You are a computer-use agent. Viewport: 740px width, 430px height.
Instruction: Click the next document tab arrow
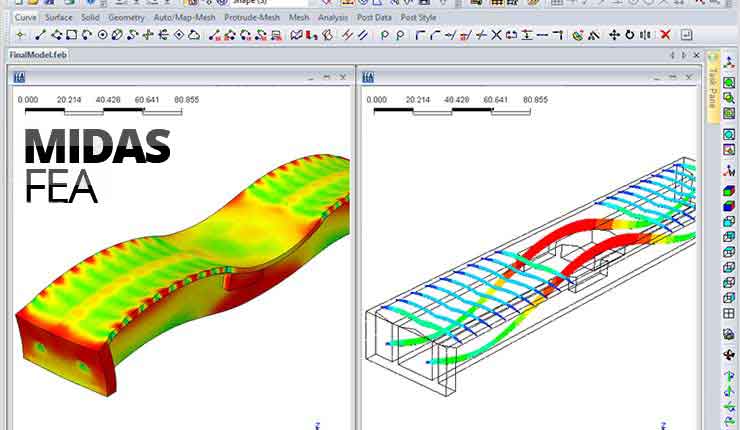pyautogui.click(x=684, y=55)
